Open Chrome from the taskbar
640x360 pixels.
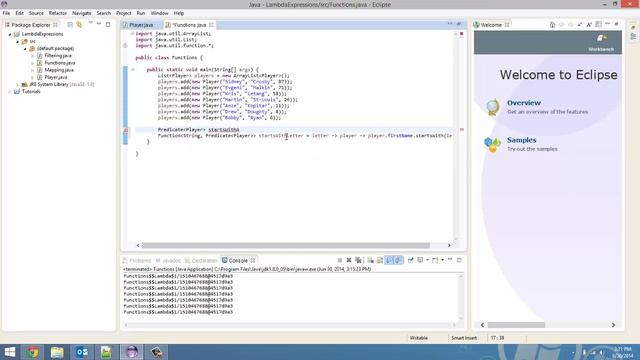click(33, 352)
